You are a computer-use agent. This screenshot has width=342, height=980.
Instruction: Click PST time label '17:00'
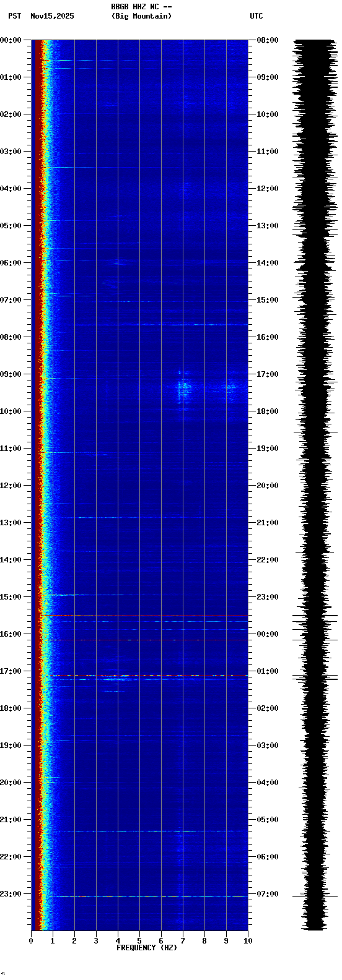pyautogui.click(x=11, y=671)
